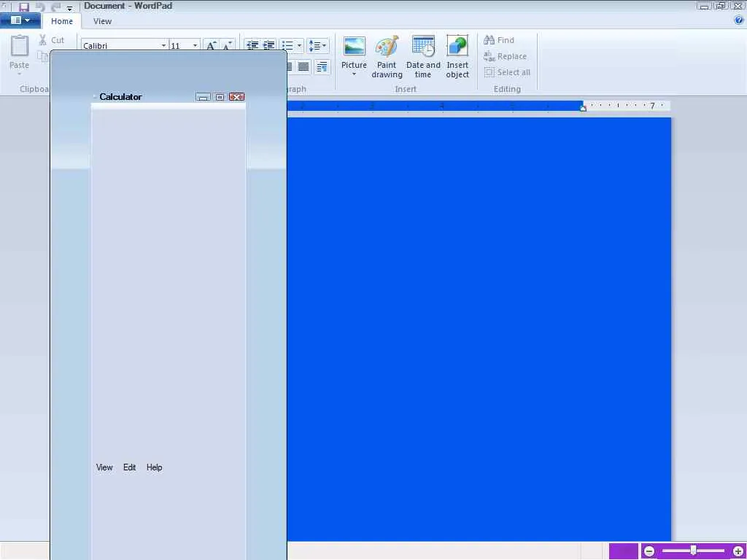Click the Increase indent icon
The height and width of the screenshot is (560, 747).
click(x=268, y=45)
